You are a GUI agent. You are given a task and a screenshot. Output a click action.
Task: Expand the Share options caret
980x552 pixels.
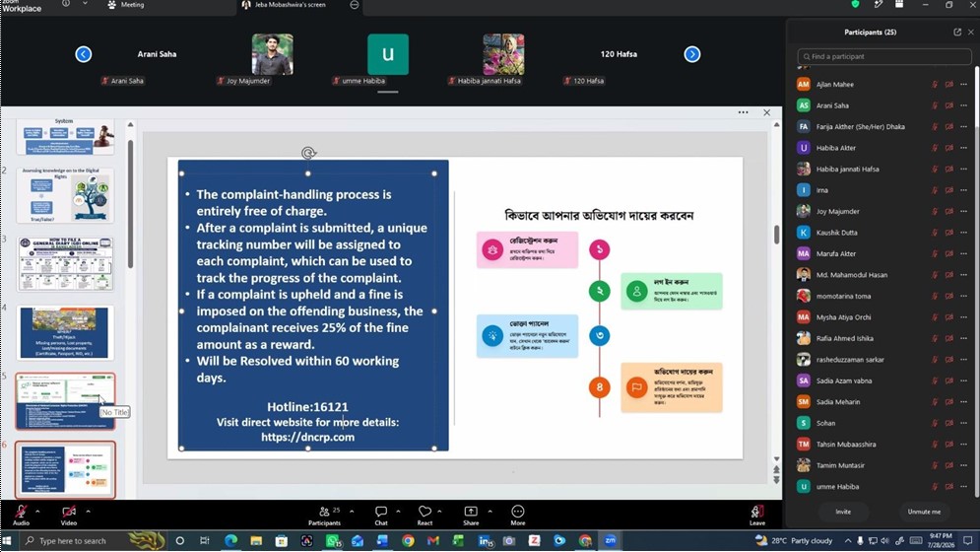pos(490,512)
